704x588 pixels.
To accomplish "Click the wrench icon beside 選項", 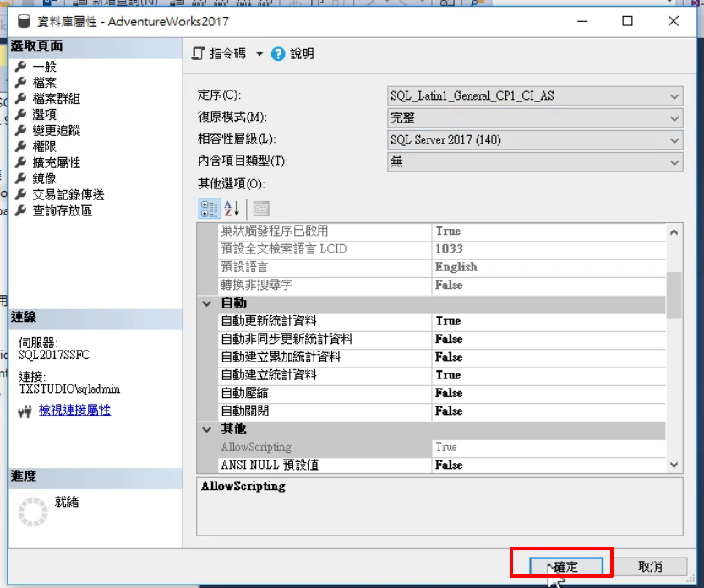I will pyautogui.click(x=20, y=114).
